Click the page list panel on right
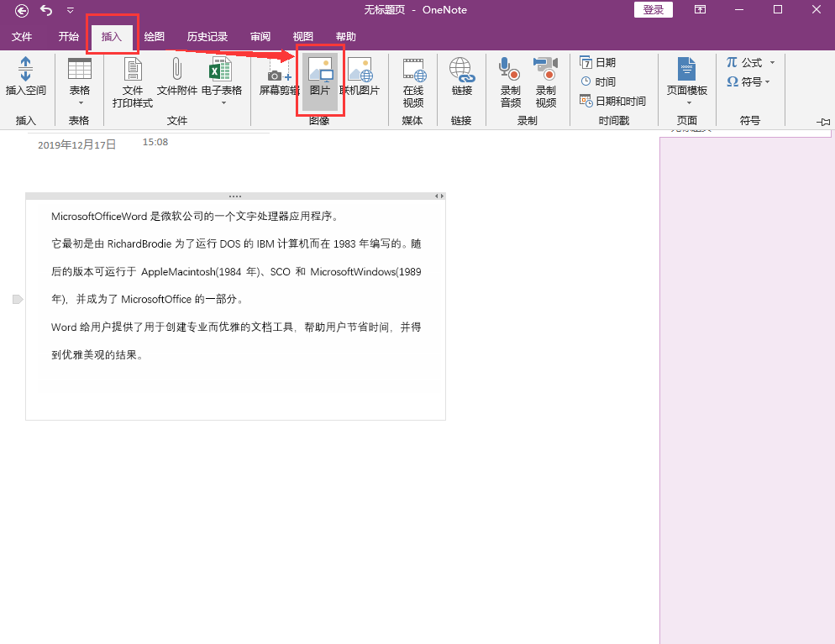The width and height of the screenshot is (835, 644). click(747, 390)
